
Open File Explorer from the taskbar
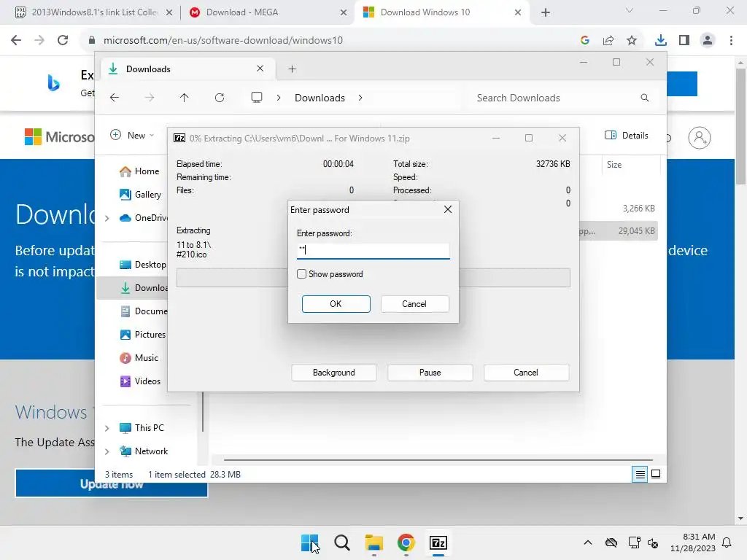click(374, 542)
